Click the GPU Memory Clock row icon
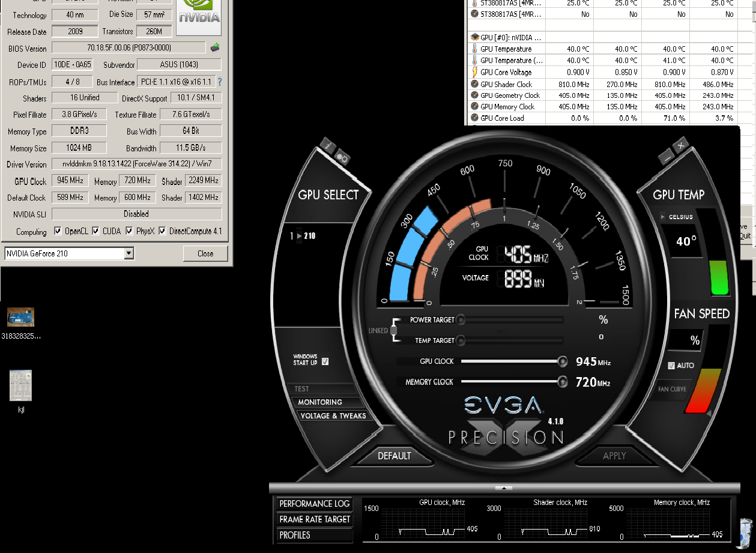Viewport: 756px width, 553px height. [475, 107]
